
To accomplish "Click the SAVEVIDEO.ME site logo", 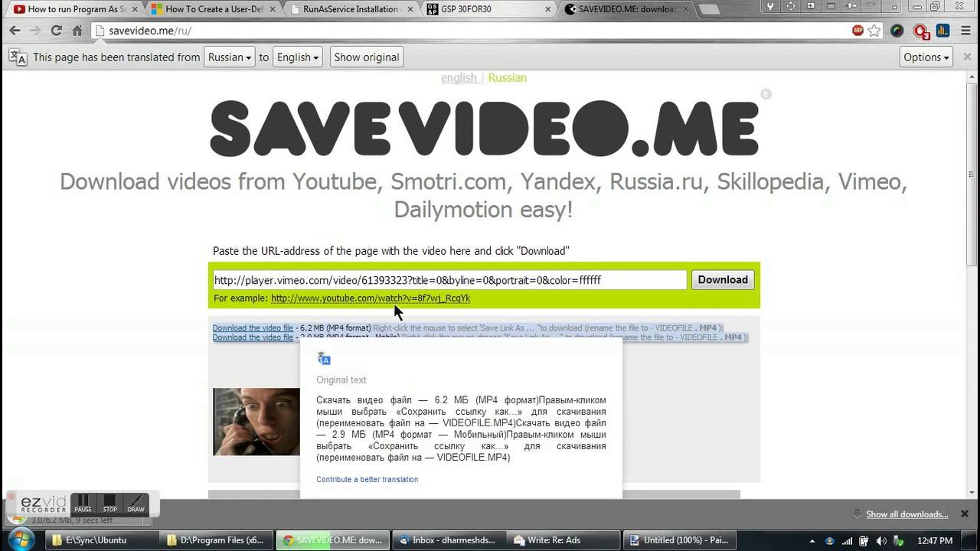I will 484,127.
